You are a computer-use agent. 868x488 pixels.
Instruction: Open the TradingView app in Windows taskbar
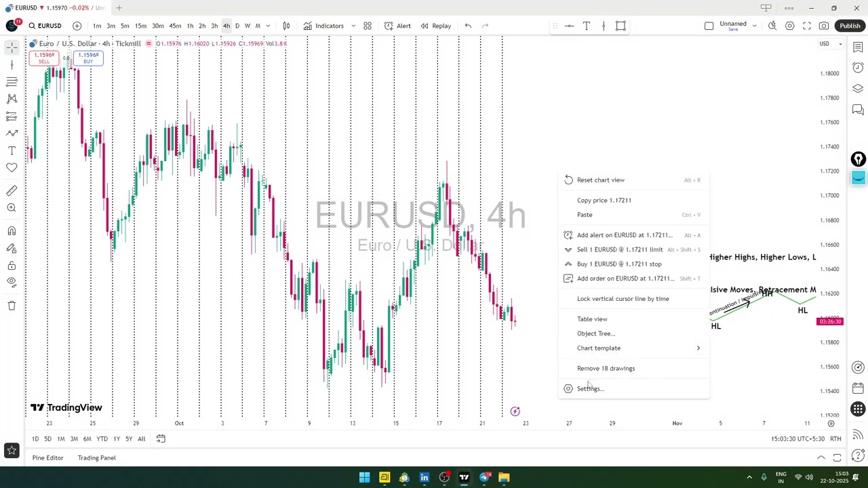[x=464, y=478]
